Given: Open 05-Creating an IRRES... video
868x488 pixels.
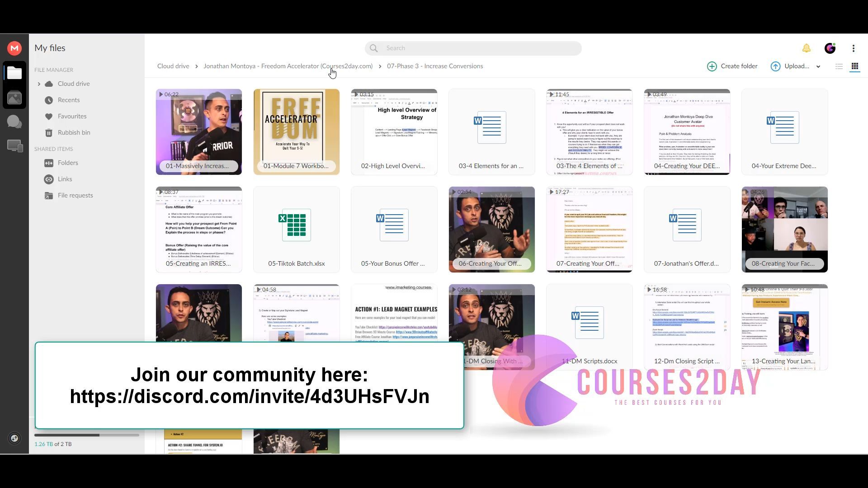Looking at the screenshot, I should point(199,230).
